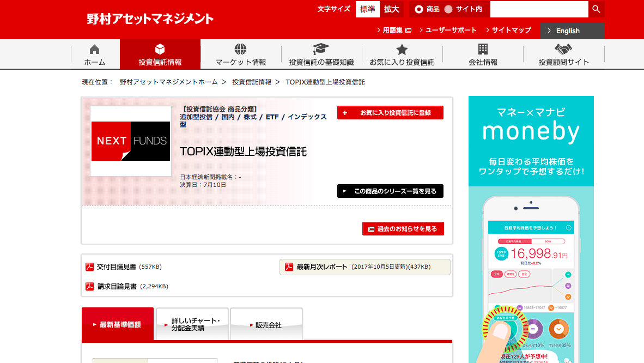
Task: Open 過去のお知らせを見る notices
Action: click(403, 229)
